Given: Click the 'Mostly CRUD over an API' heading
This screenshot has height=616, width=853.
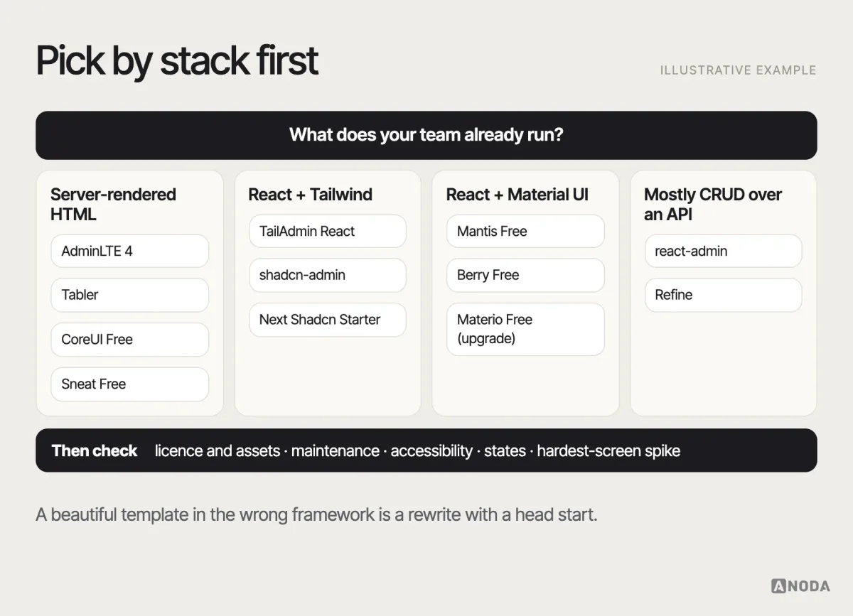Looking at the screenshot, I should [x=713, y=204].
